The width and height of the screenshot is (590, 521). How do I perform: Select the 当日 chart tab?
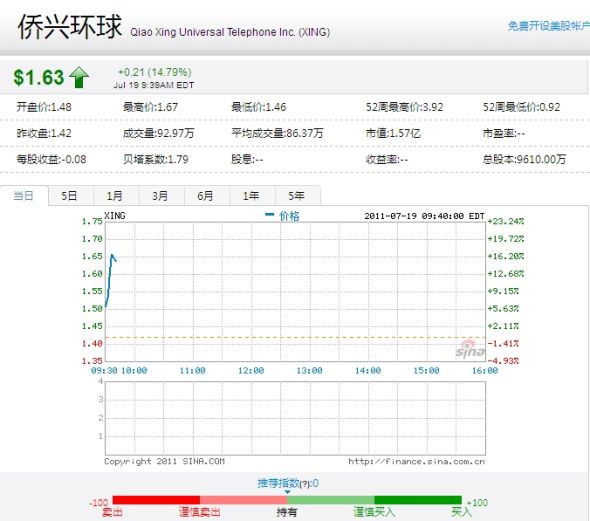tap(24, 196)
